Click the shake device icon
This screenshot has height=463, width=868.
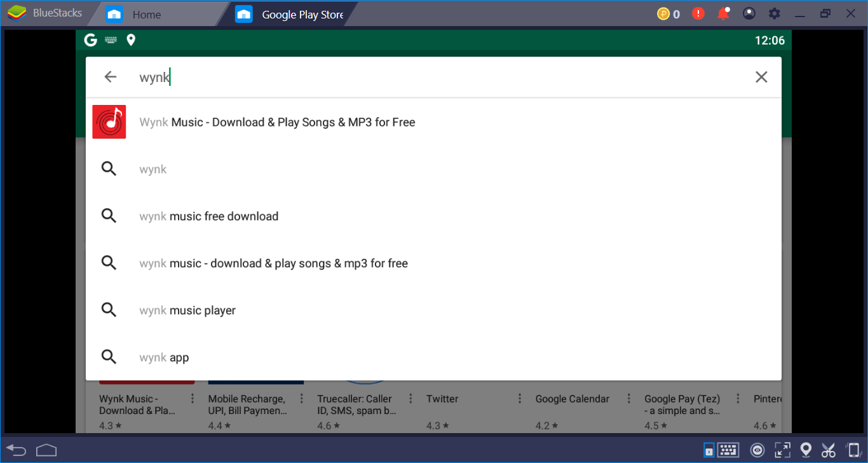click(853, 450)
